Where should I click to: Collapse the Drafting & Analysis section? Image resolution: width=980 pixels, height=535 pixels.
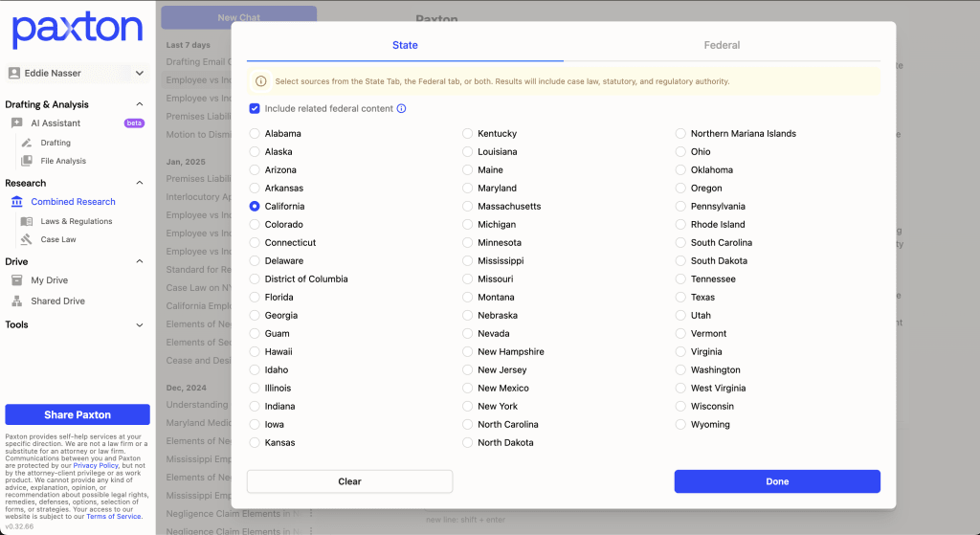pyautogui.click(x=140, y=104)
